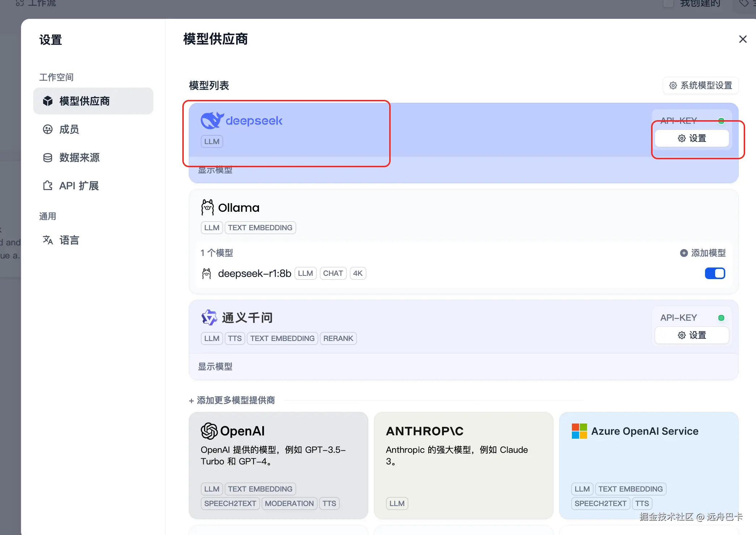Toggle off the deepseek-r1:8b model switch

point(715,273)
